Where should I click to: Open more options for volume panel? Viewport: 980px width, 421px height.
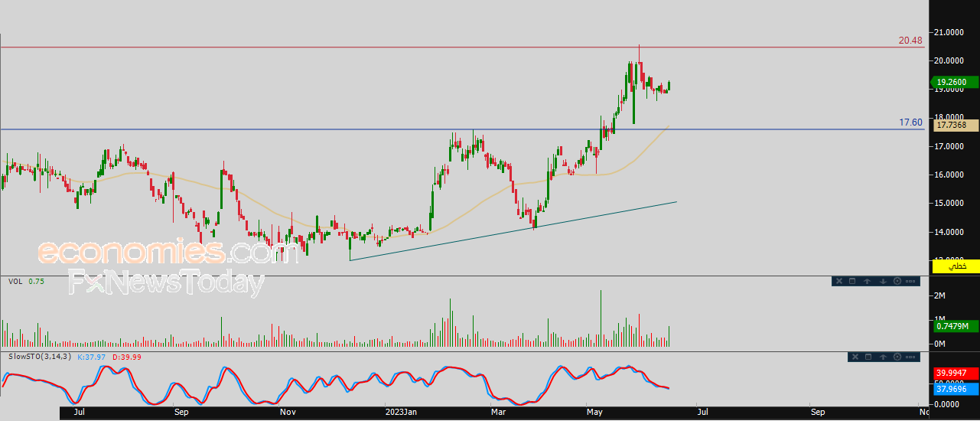[x=910, y=281]
